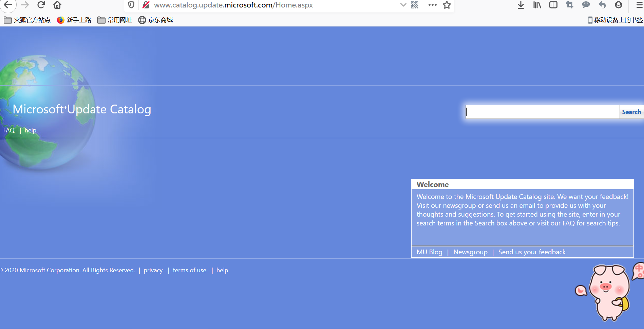Open the privacy footer link
644x329 pixels.
(x=153, y=270)
